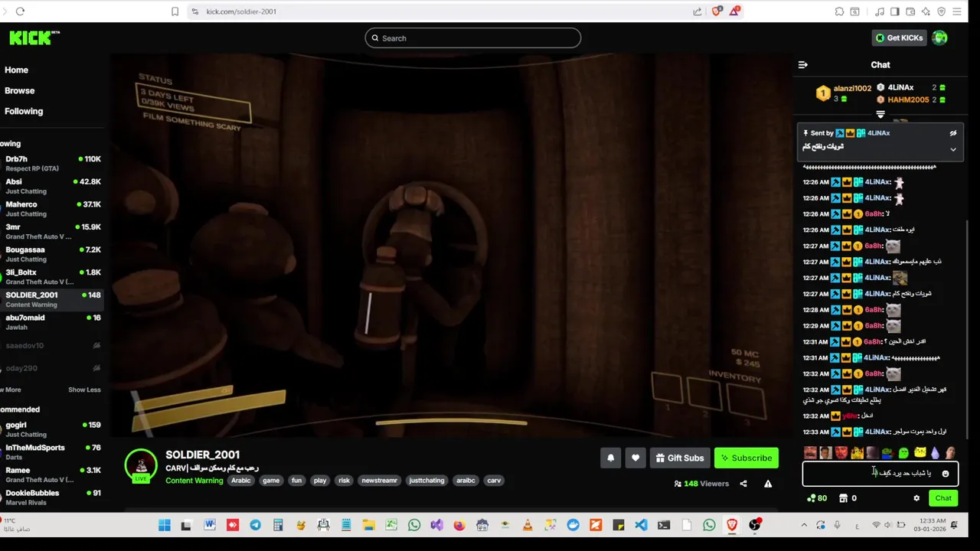Expand the pinned message chevron
The height and width of the screenshot is (551, 980).
tap(953, 149)
